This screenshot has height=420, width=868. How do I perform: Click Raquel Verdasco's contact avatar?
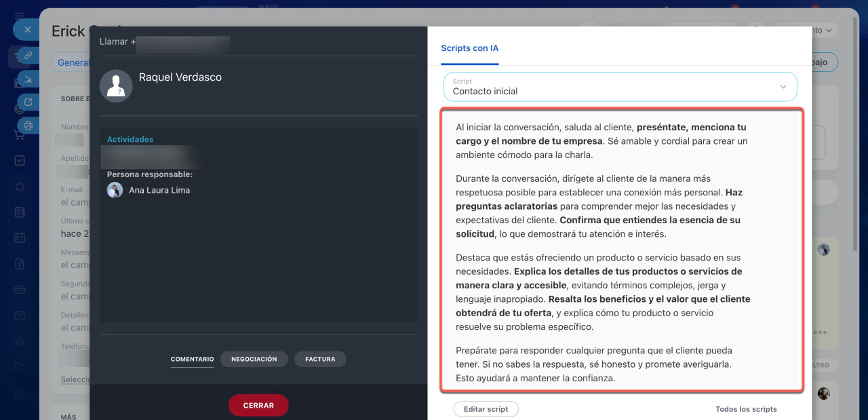[x=116, y=86]
